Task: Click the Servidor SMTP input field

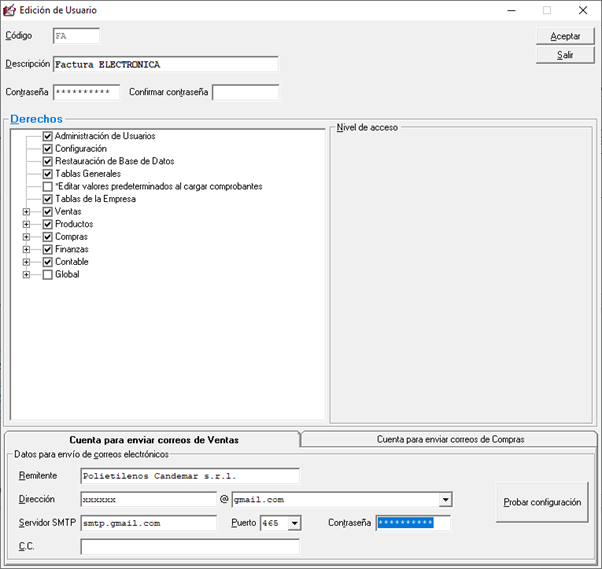Action: point(148,523)
